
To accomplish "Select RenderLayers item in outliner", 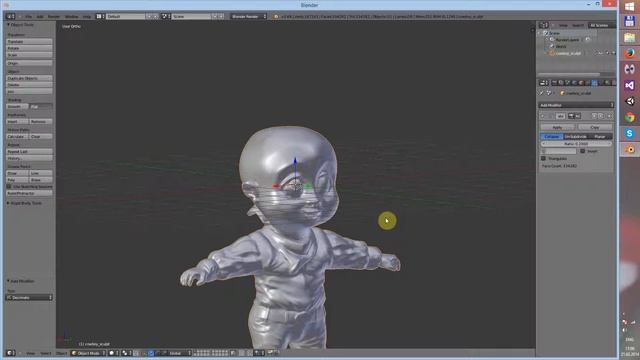I will pos(567,40).
